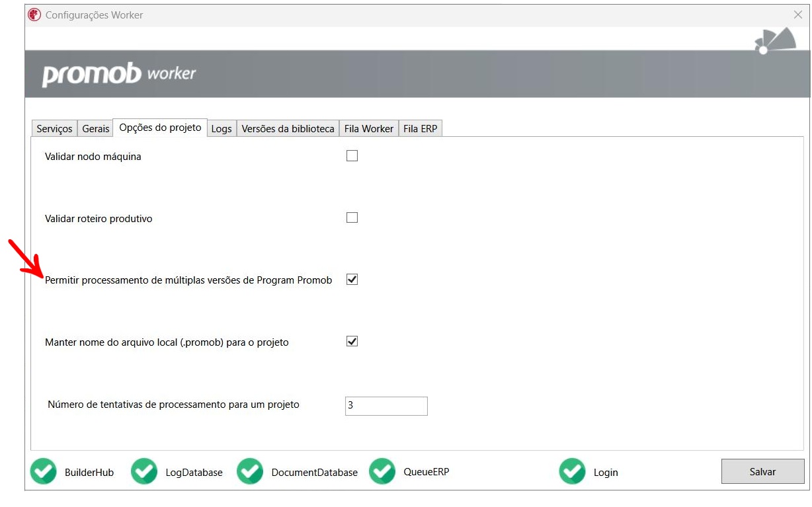Uncheck Permitir processamento de múltiplas versões checkbox

point(352,280)
